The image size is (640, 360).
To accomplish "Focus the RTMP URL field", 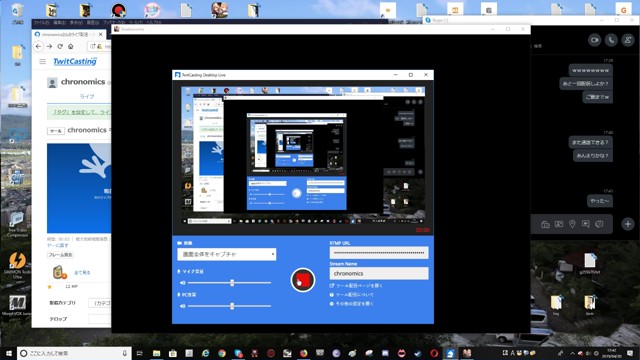I will pos(379,253).
